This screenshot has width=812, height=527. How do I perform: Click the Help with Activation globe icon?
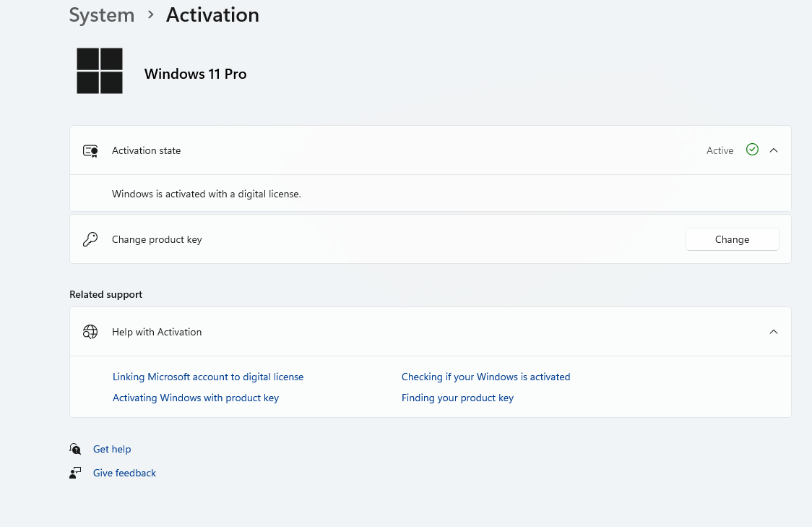click(x=90, y=332)
